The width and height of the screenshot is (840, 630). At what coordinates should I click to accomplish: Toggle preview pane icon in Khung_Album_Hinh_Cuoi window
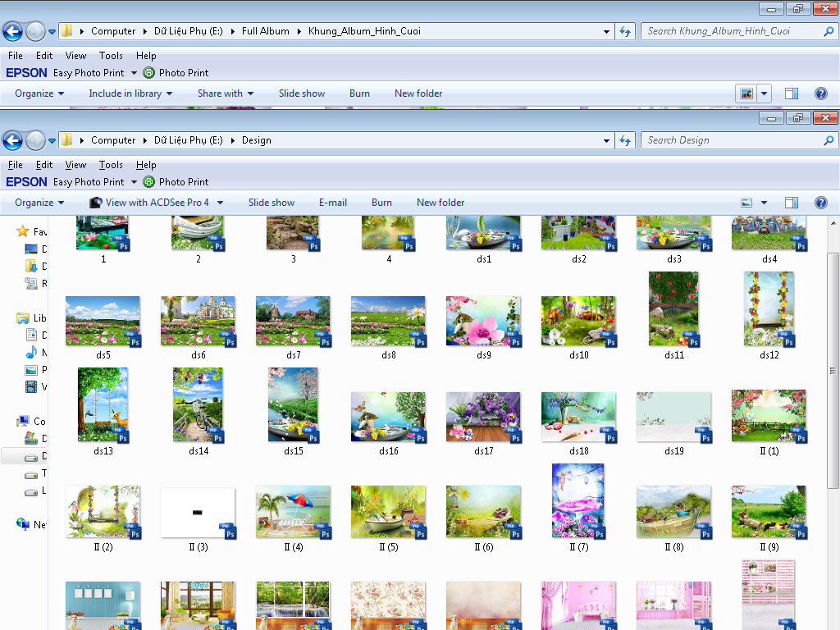pyautogui.click(x=792, y=94)
